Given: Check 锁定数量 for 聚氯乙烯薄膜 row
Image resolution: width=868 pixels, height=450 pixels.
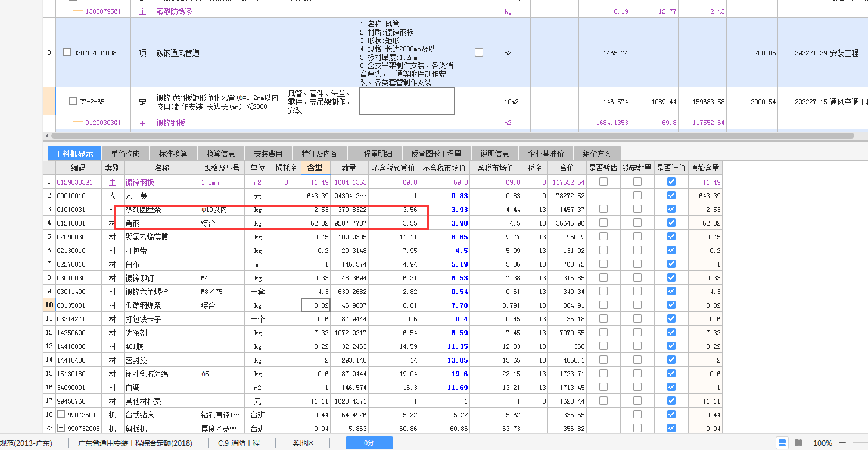Looking at the screenshot, I should click(x=637, y=236).
